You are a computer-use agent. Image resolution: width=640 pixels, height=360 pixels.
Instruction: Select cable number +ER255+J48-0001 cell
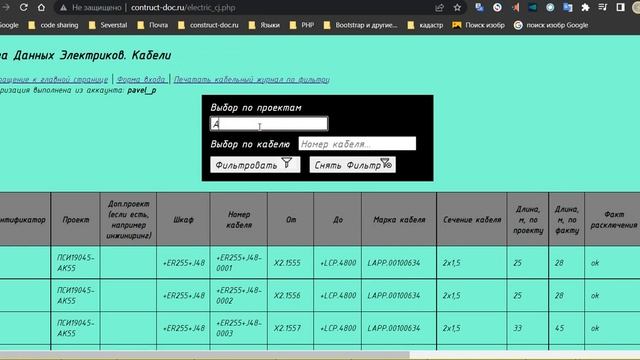tap(239, 263)
